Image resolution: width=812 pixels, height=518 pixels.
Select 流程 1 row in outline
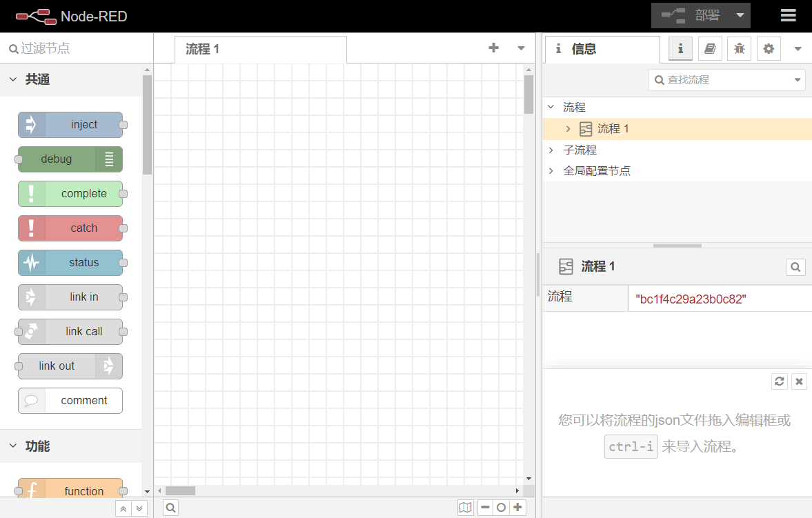click(677, 128)
